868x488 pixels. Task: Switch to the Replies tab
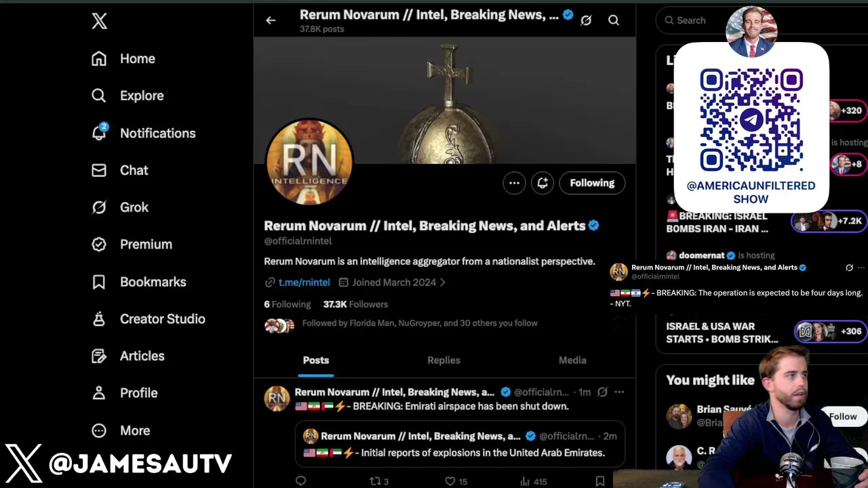click(443, 361)
